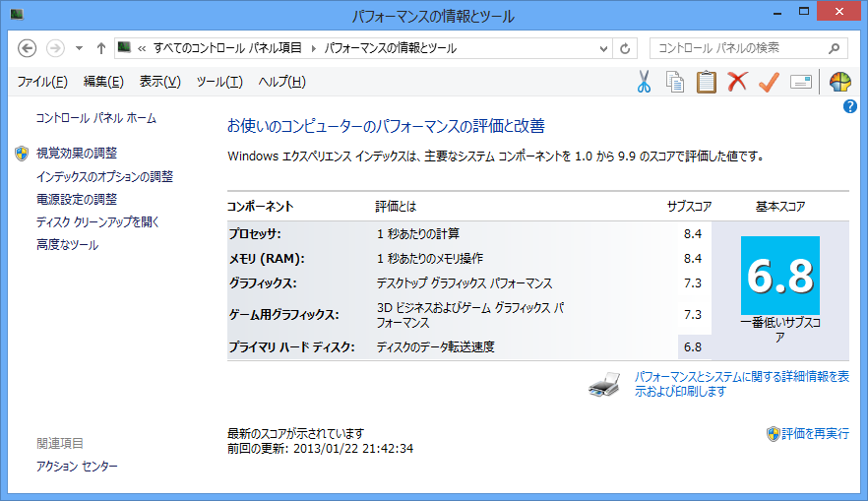The height and width of the screenshot is (501, 868).
Task: Click the address bar control panel icon
Action: point(124,47)
